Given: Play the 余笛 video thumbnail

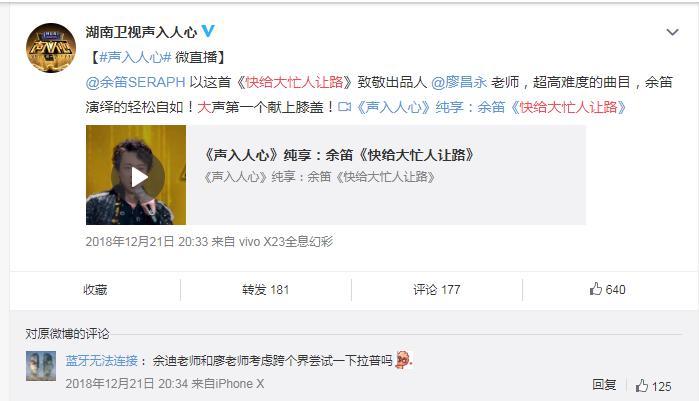Looking at the screenshot, I should [x=136, y=175].
